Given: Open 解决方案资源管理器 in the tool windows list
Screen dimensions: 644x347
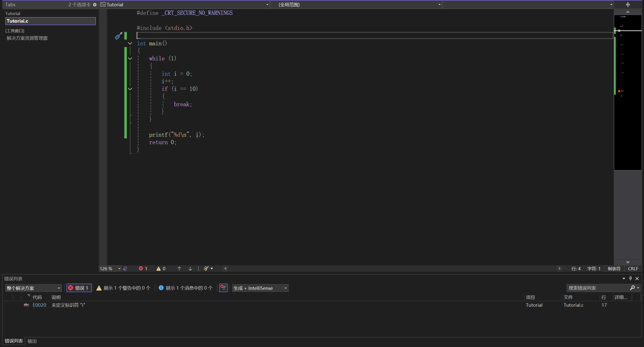Looking at the screenshot, I should [x=27, y=38].
